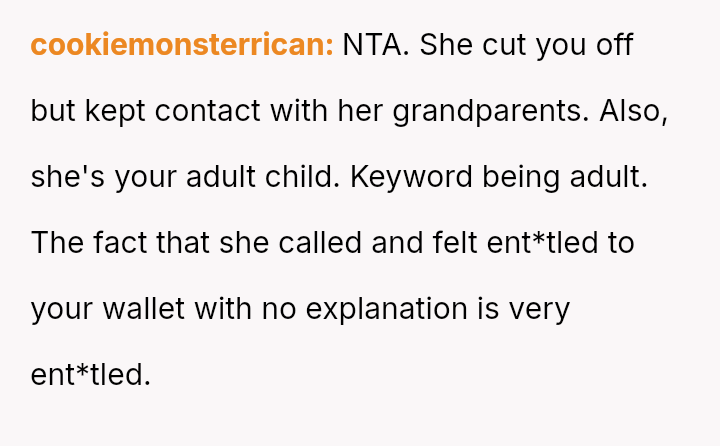The image size is (720, 446).
Task: Click the cookiemonsterrican username
Action: coord(182,45)
